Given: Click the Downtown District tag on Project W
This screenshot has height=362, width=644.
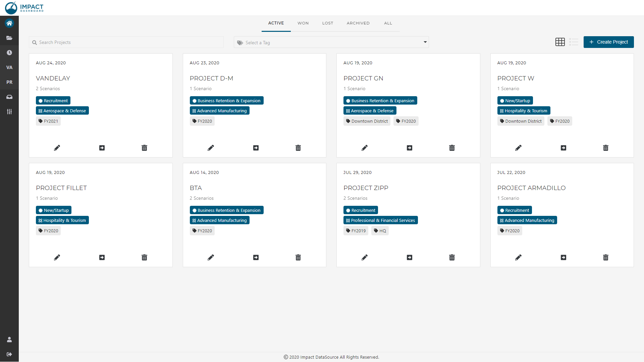Looking at the screenshot, I should [x=521, y=121].
